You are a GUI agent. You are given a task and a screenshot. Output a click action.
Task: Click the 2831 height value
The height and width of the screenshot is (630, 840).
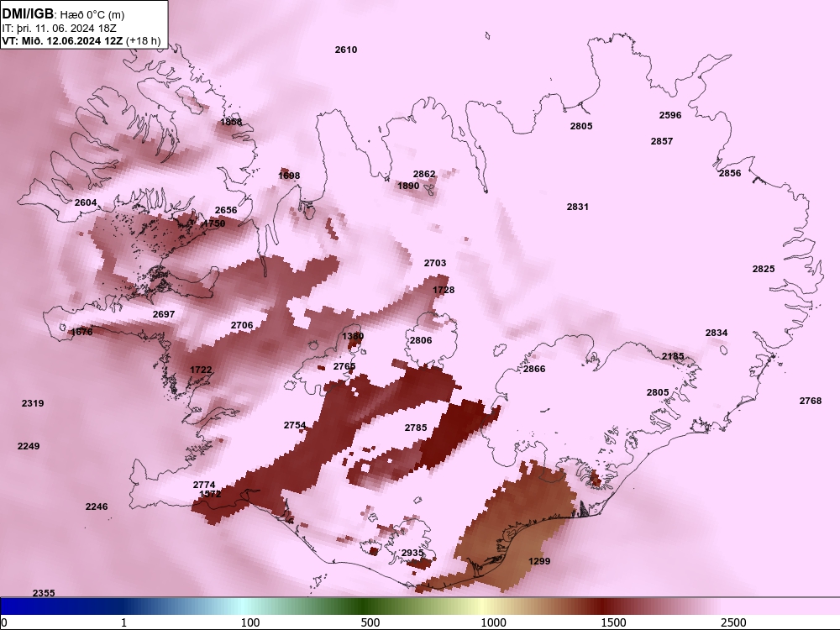pos(578,207)
